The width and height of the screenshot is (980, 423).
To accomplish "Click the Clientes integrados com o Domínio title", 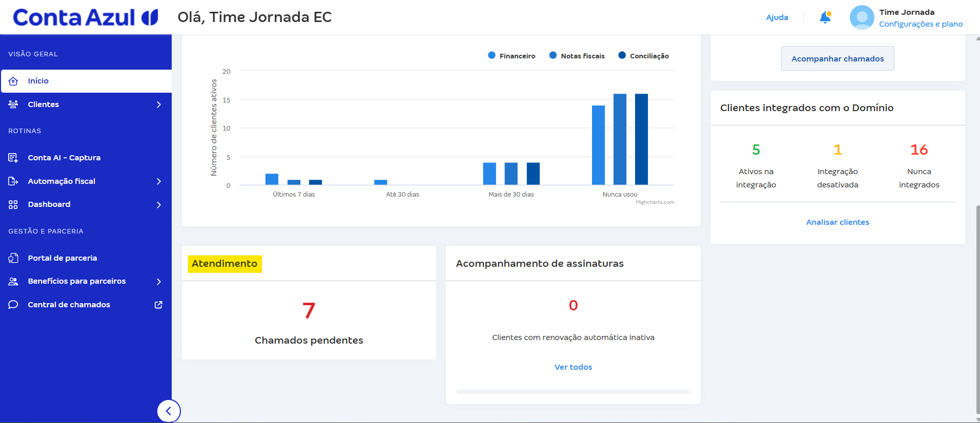I will (807, 108).
